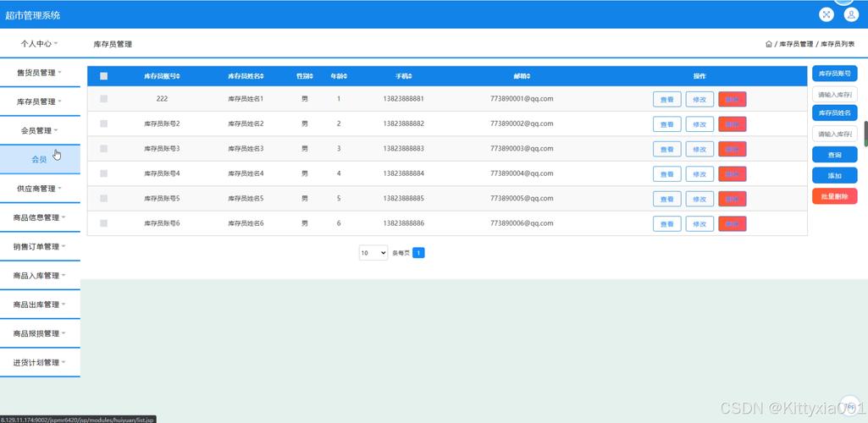Expand the 售货员管理 sidebar menu

tap(40, 73)
